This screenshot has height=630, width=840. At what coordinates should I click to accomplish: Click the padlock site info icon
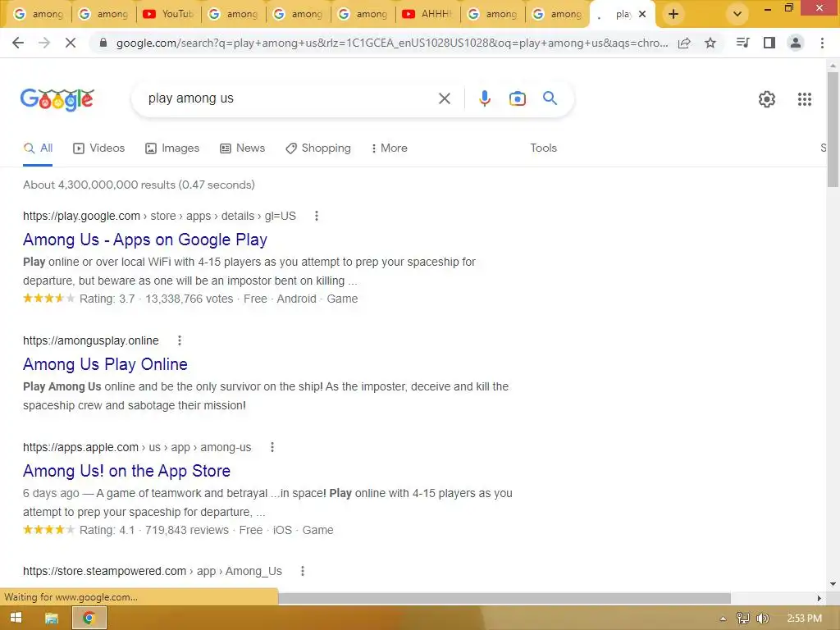click(103, 43)
